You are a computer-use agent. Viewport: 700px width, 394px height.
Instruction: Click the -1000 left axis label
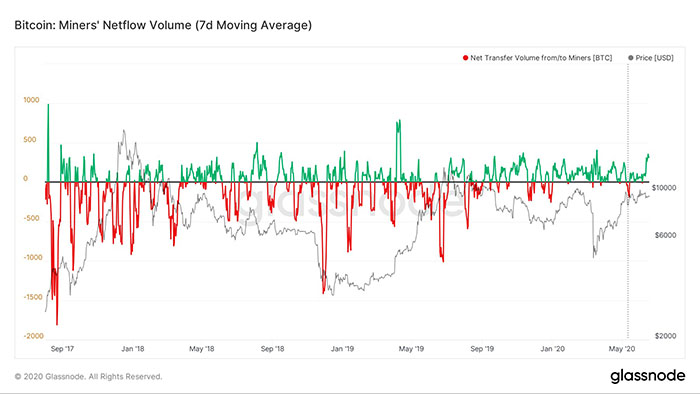33,257
